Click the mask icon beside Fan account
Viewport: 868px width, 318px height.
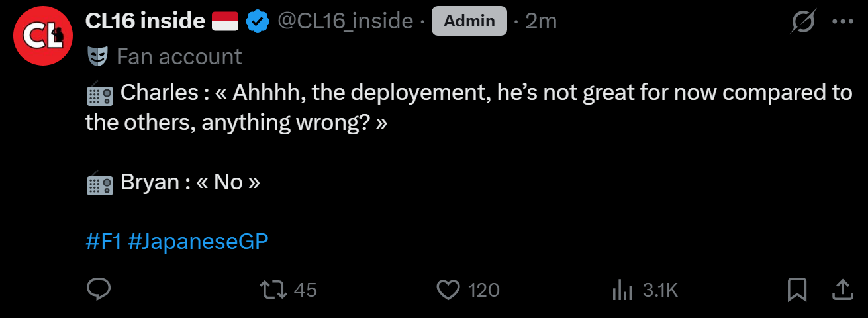pos(97,57)
